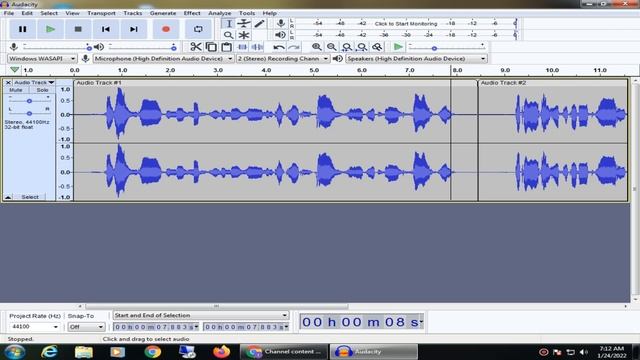Open the Generate menu
This screenshot has height=360, width=640.
[163, 13]
